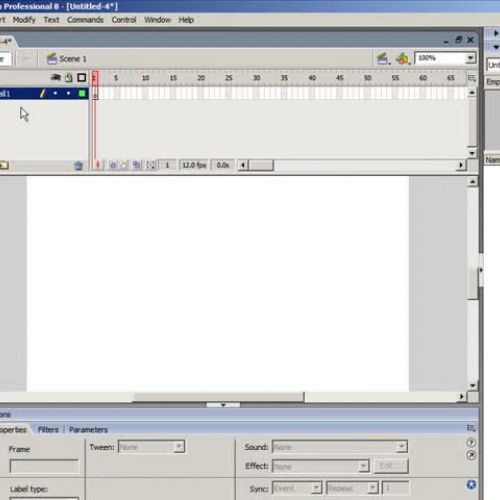The width and height of the screenshot is (500, 500).
Task: Open the Effect dropdown
Action: click(321, 466)
